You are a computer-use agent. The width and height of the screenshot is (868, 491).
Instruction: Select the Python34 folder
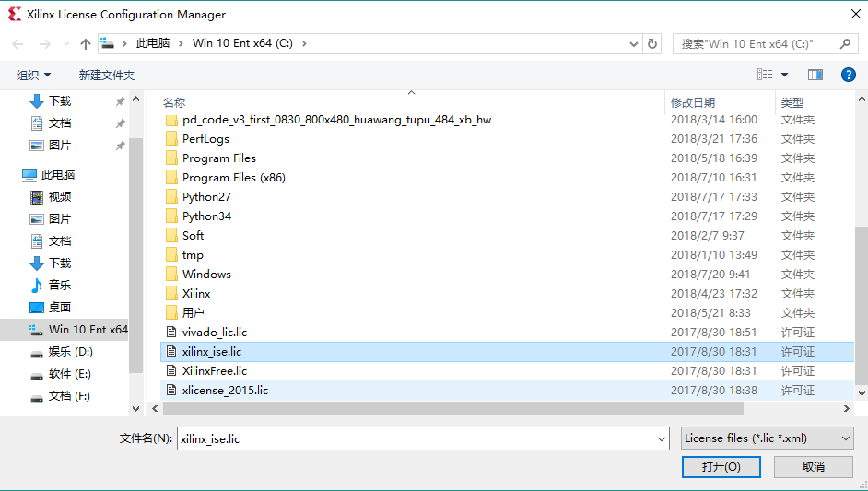point(206,216)
